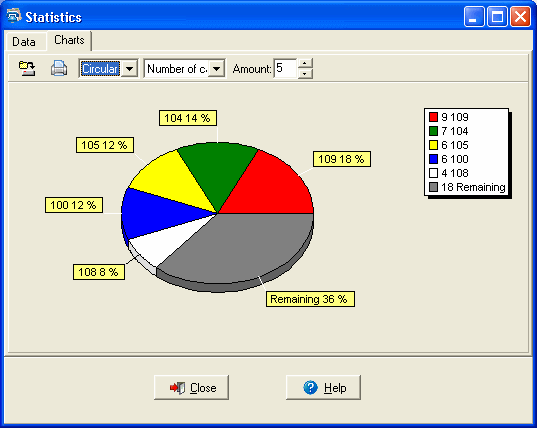Click the print chart printer icon
Viewport: 537px width, 428px height.
coord(59,68)
